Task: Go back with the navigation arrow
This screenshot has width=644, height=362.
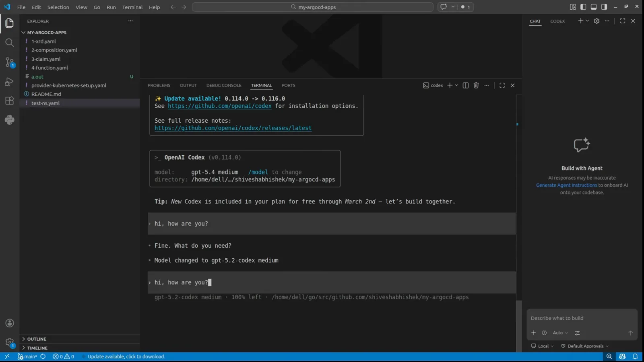Action: point(173,7)
